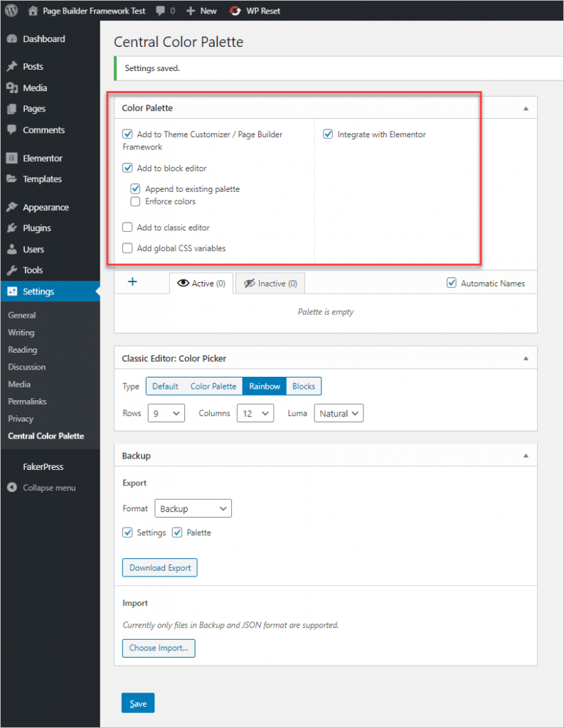Enable Add to classic editor checkbox
The image size is (564, 728).
(128, 227)
